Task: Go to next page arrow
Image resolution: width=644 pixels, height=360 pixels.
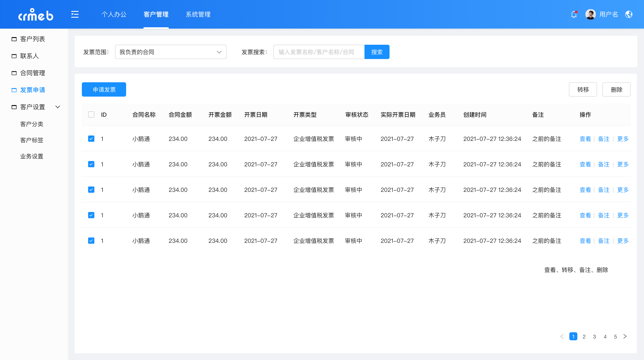Action: (x=625, y=337)
